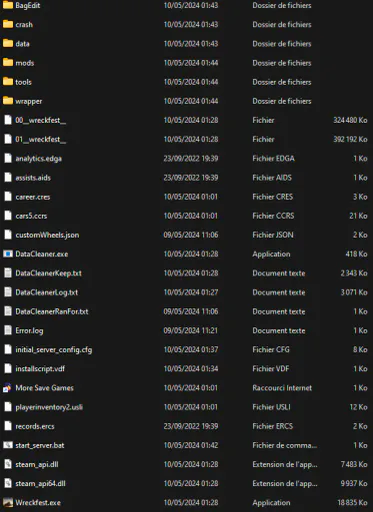
Task: Click the assists.aids file icon
Action: coord(8,178)
